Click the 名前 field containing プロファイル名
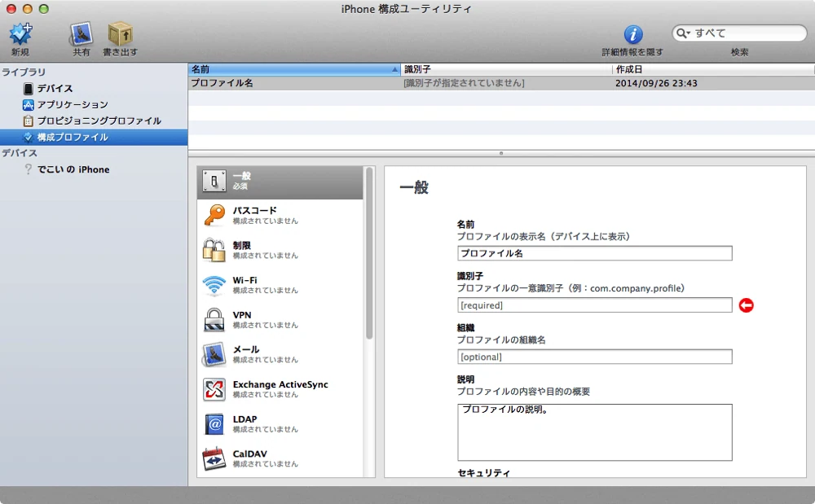815x504 pixels. click(595, 253)
